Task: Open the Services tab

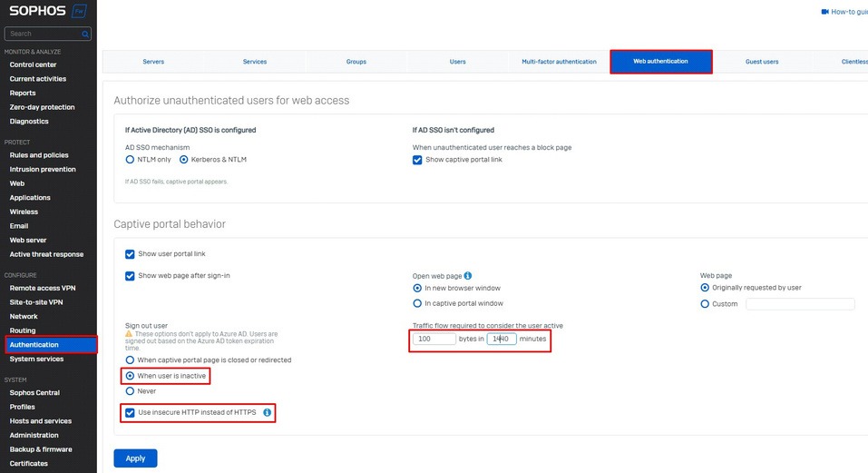Action: tap(255, 62)
